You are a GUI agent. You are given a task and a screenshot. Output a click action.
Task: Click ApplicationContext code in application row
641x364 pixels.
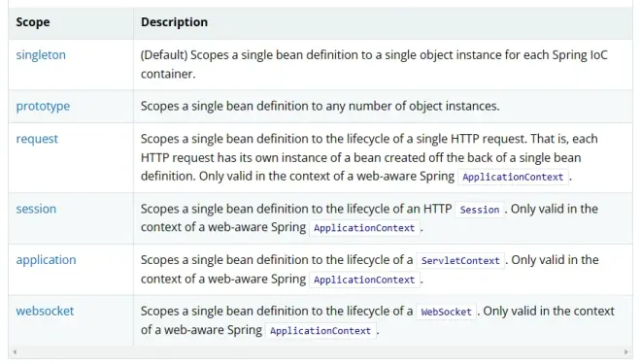tap(364, 280)
